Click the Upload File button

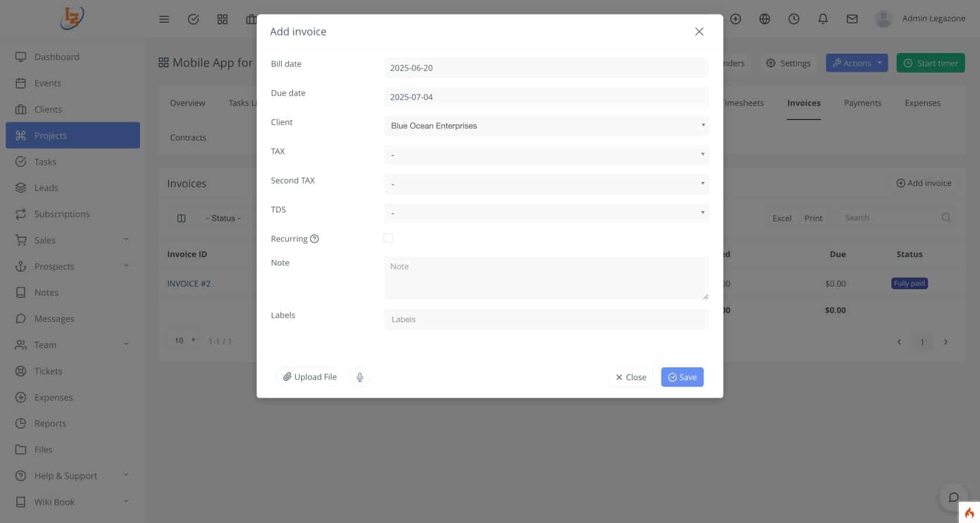click(x=310, y=377)
